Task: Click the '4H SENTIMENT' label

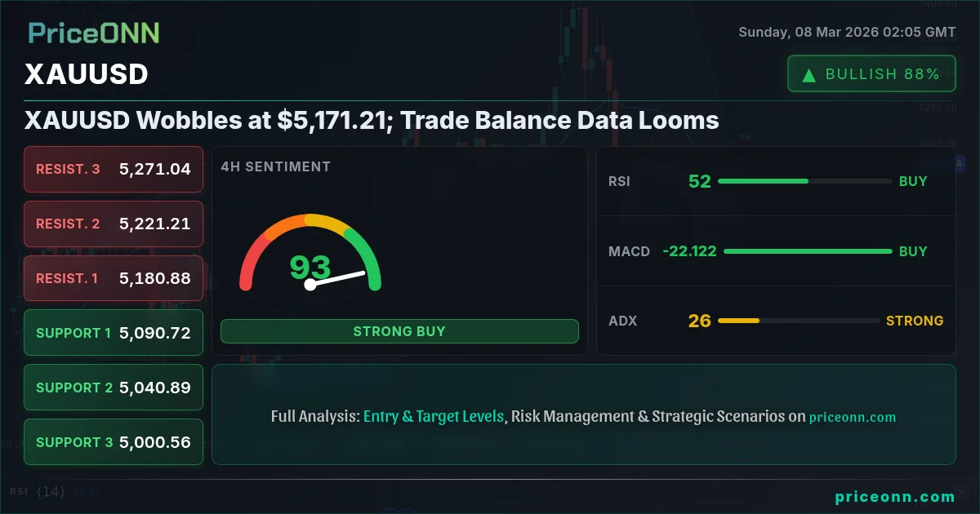Action: point(276,166)
